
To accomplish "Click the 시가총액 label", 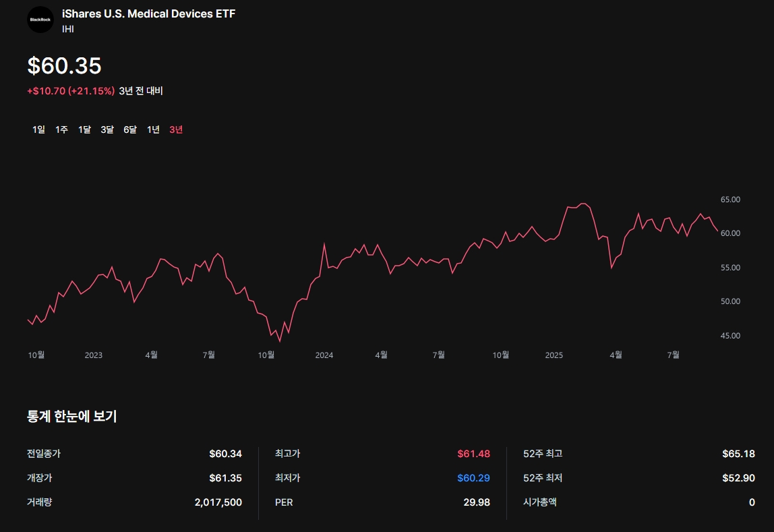I will tap(540, 502).
